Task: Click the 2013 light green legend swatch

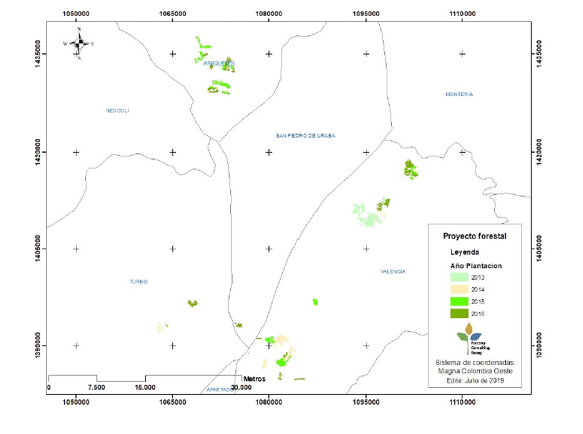Action: coord(459,277)
